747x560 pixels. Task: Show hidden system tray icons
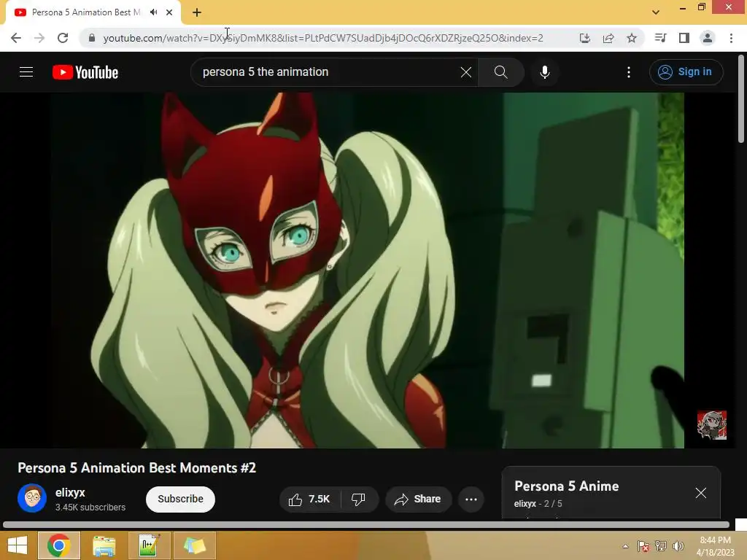tap(625, 546)
